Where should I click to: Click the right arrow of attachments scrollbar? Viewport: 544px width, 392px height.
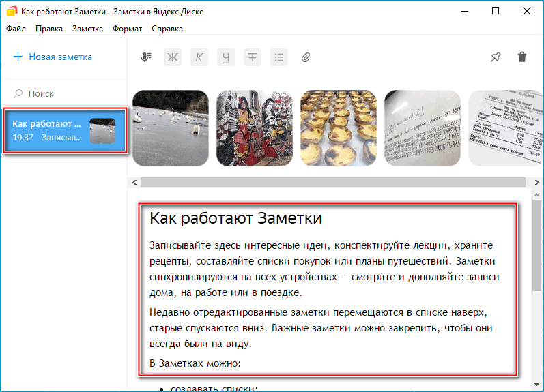pyautogui.click(x=536, y=182)
